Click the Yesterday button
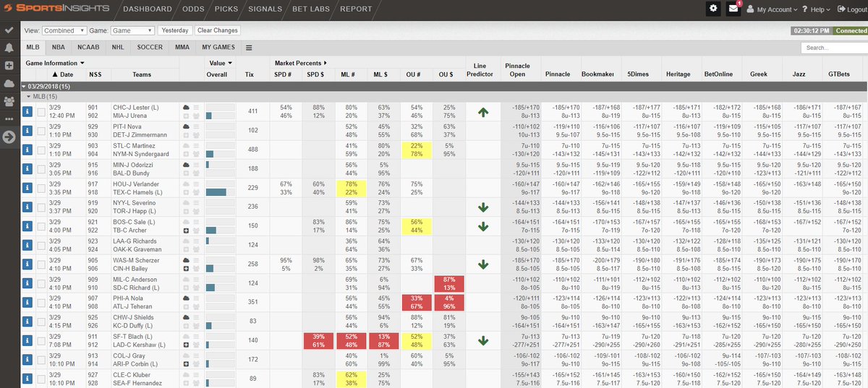Screen dimensions: 868x388 (175, 30)
